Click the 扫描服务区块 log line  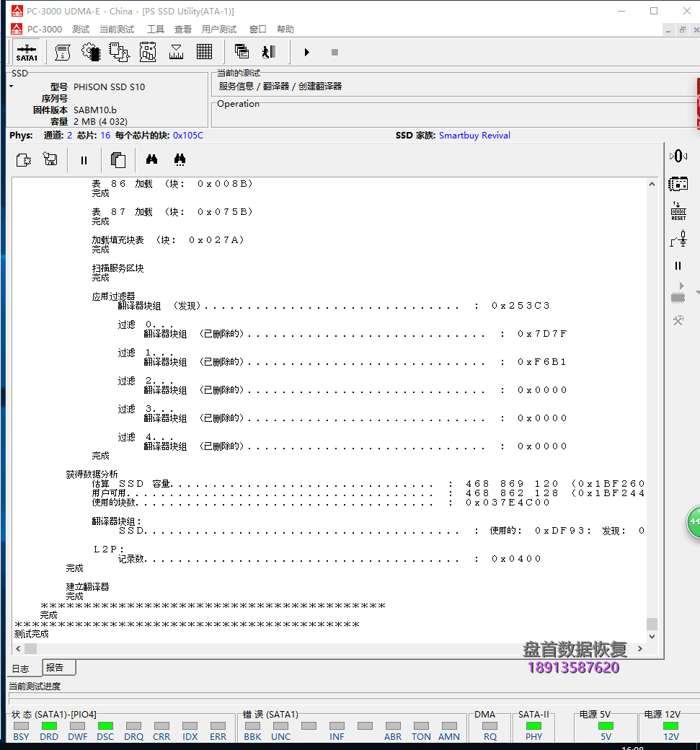pyautogui.click(x=118, y=268)
